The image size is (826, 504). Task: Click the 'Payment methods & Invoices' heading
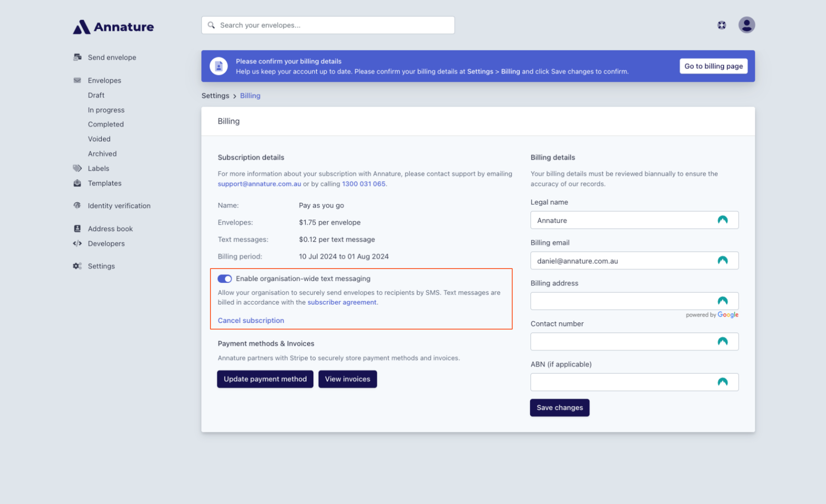tap(266, 344)
